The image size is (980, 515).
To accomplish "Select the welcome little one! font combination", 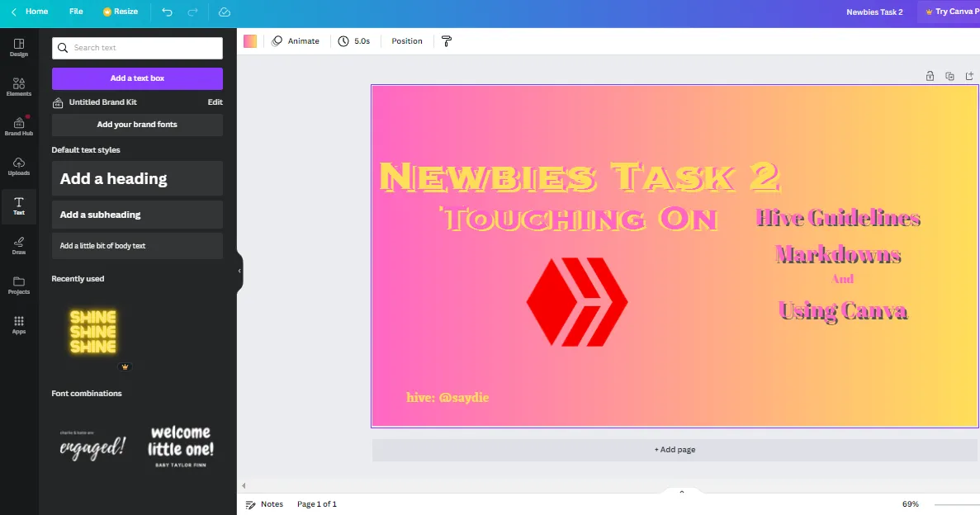I will (181, 446).
